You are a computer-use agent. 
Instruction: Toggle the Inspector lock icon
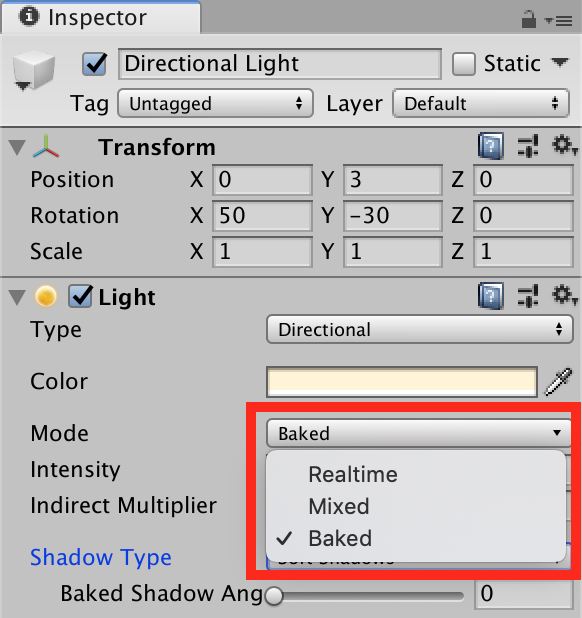528,19
